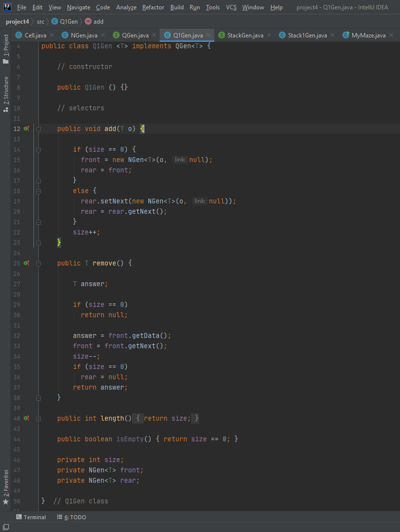Open the Navigate menu
Image resolution: width=400 pixels, height=532 pixels.
(78, 7)
